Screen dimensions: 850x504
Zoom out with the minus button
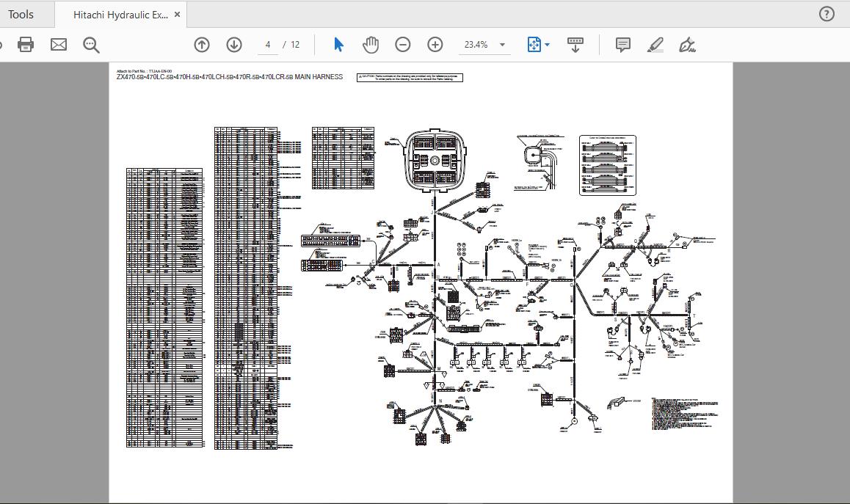click(403, 45)
